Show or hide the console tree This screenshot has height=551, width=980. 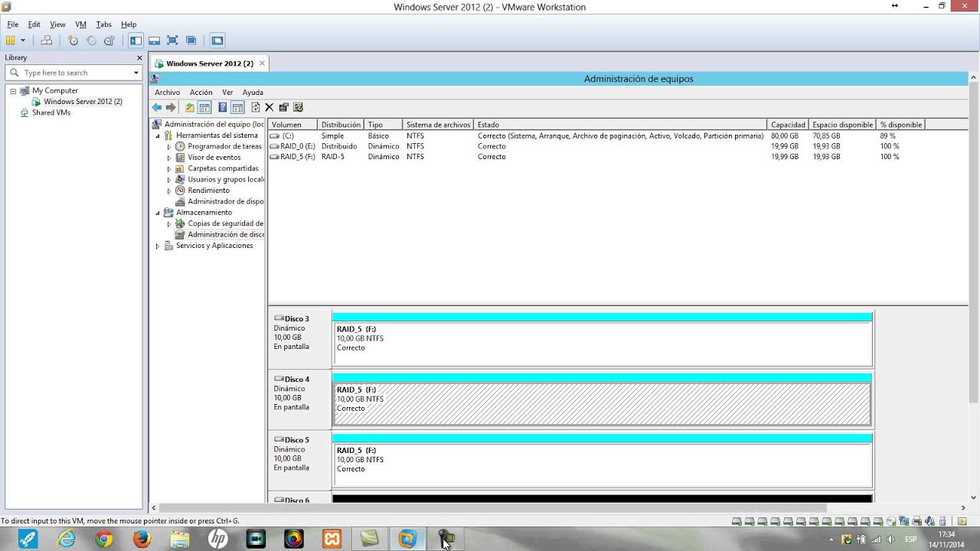(204, 108)
